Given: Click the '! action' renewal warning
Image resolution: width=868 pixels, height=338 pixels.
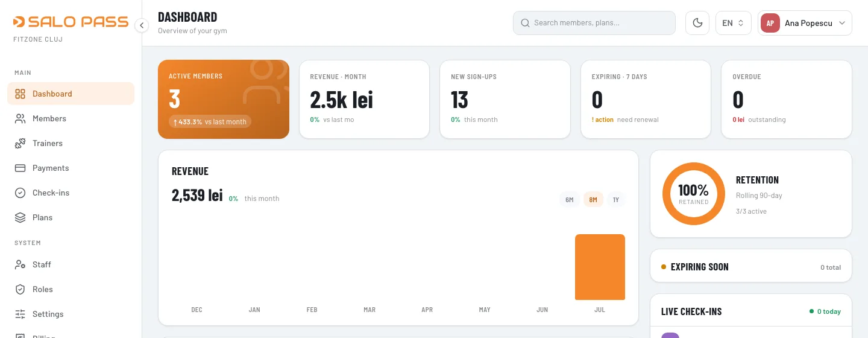Looking at the screenshot, I should [603, 120].
